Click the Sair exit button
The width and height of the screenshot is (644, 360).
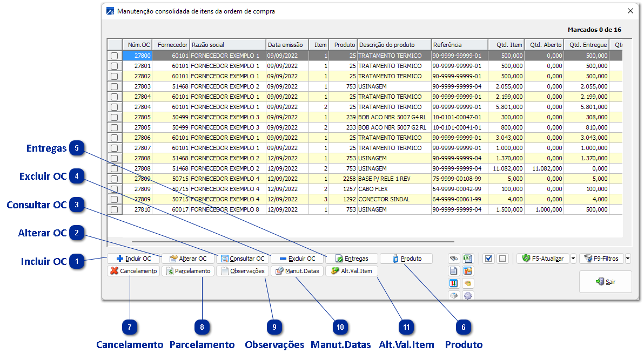(x=605, y=282)
